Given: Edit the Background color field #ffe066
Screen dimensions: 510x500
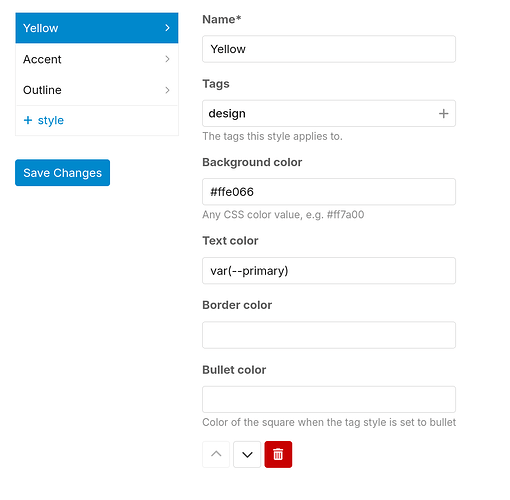Looking at the screenshot, I should 329,192.
